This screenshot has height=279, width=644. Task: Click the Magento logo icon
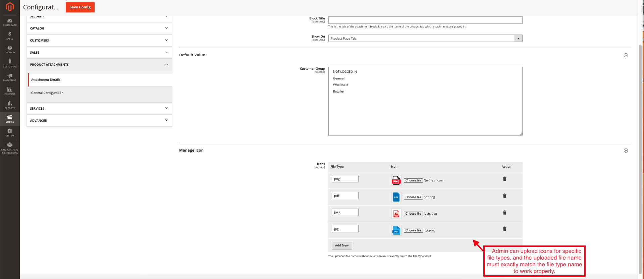10,7
